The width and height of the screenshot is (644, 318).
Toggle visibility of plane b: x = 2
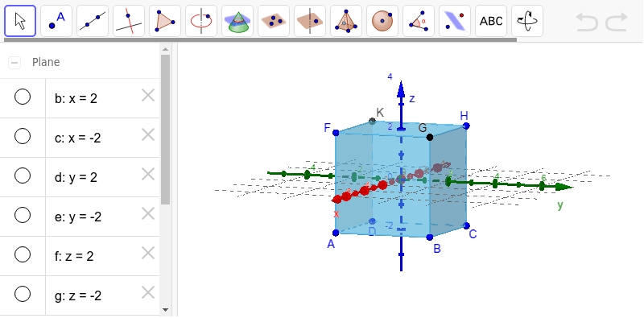23,97
